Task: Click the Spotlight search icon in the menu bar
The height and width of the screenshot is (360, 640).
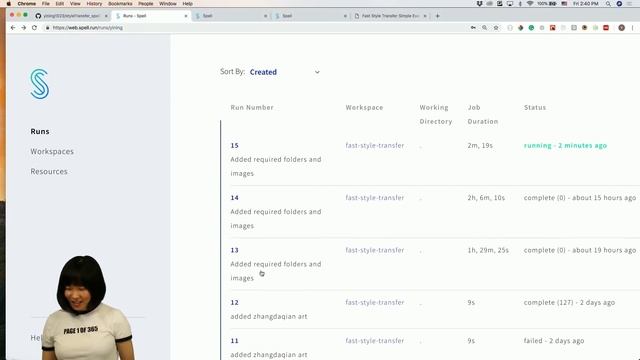Action: (x=608, y=4)
